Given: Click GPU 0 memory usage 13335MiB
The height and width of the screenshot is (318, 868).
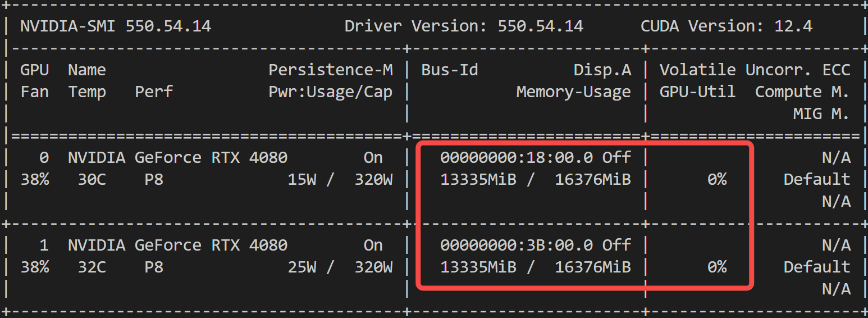Looking at the screenshot, I should (x=478, y=179).
